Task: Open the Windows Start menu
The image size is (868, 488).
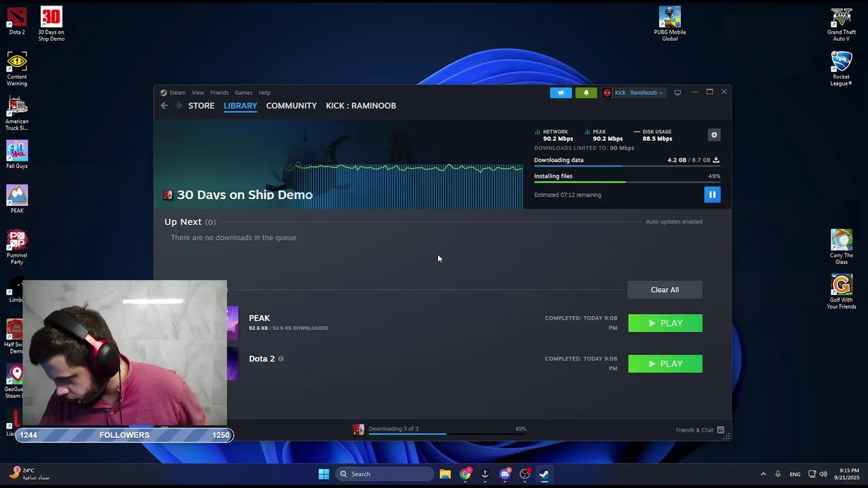Action: click(x=323, y=474)
